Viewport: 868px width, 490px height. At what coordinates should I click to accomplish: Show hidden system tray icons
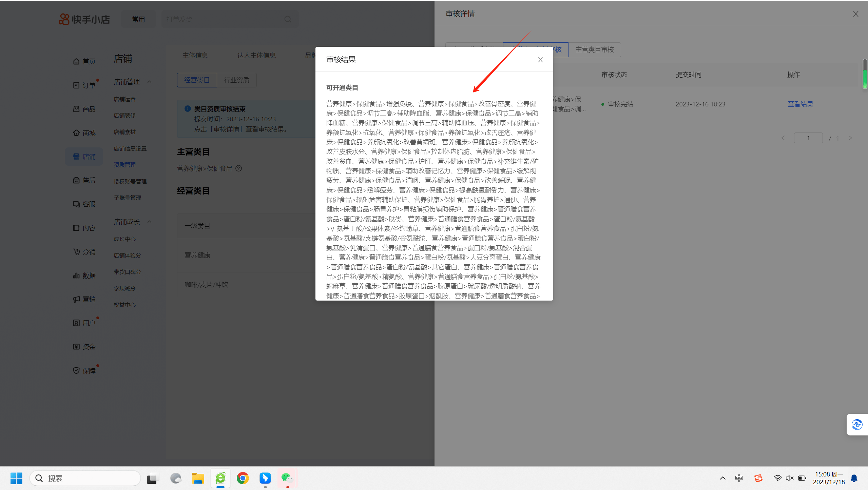pyautogui.click(x=723, y=478)
